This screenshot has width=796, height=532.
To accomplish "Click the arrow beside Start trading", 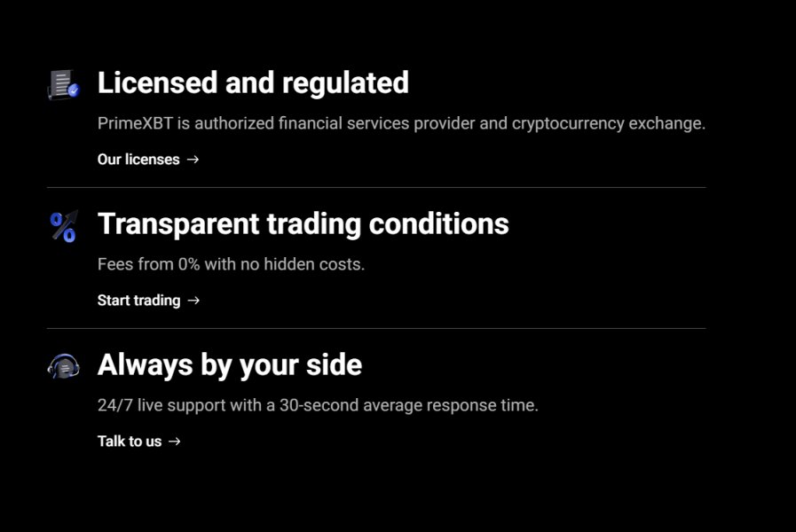I will 194,301.
